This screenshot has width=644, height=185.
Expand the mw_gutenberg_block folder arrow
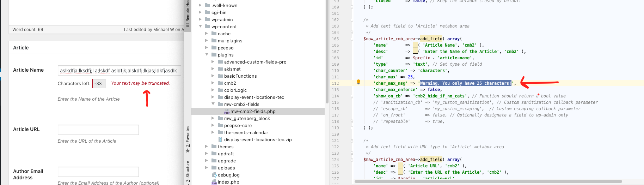pos(213,118)
